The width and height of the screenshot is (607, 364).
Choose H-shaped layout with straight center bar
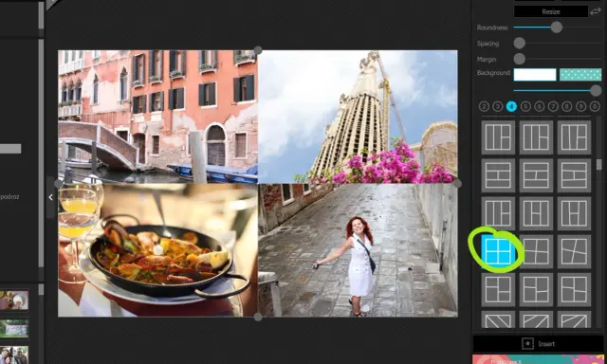coord(574,213)
